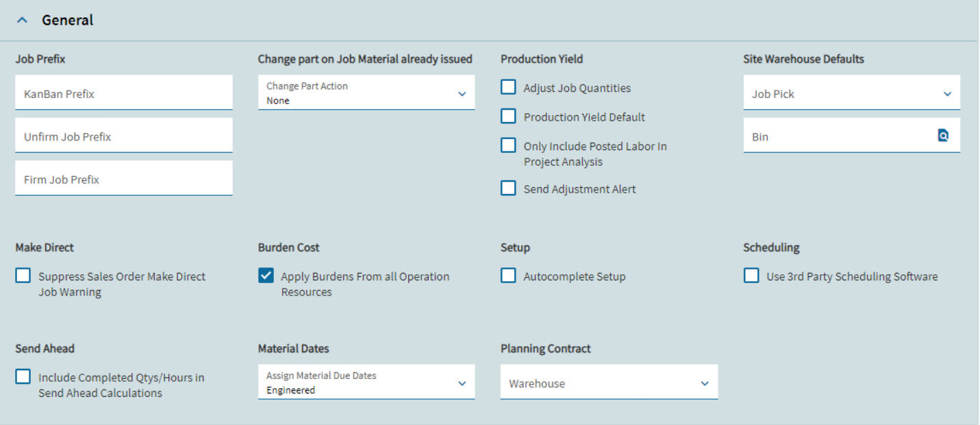Check Suppress Sales Order Make Direct warning
Viewport: 980px width, 425px height.
(x=23, y=276)
